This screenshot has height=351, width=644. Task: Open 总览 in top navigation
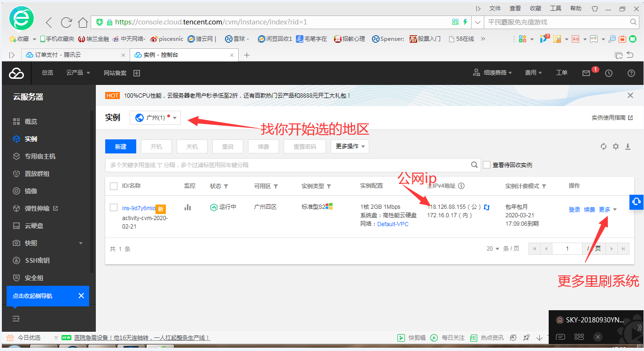pyautogui.click(x=47, y=73)
